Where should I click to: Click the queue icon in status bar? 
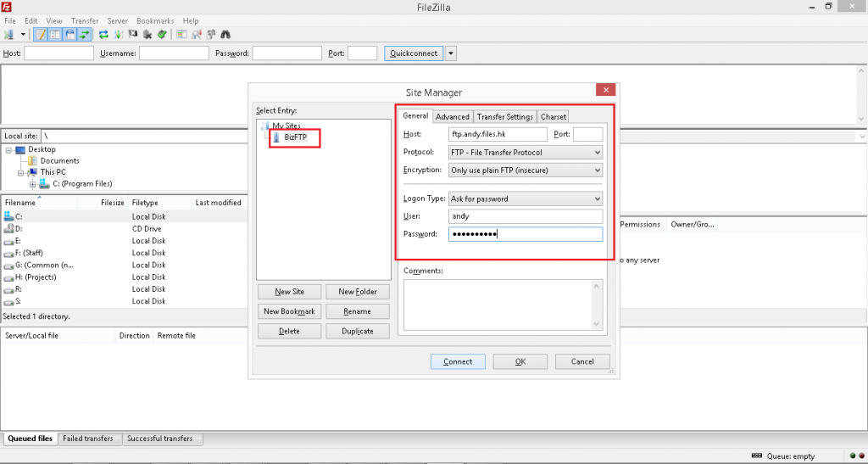[x=757, y=456]
